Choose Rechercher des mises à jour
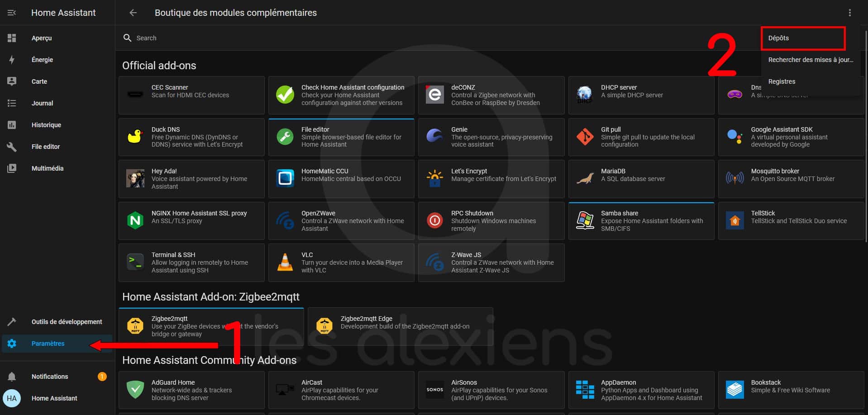 (811, 60)
